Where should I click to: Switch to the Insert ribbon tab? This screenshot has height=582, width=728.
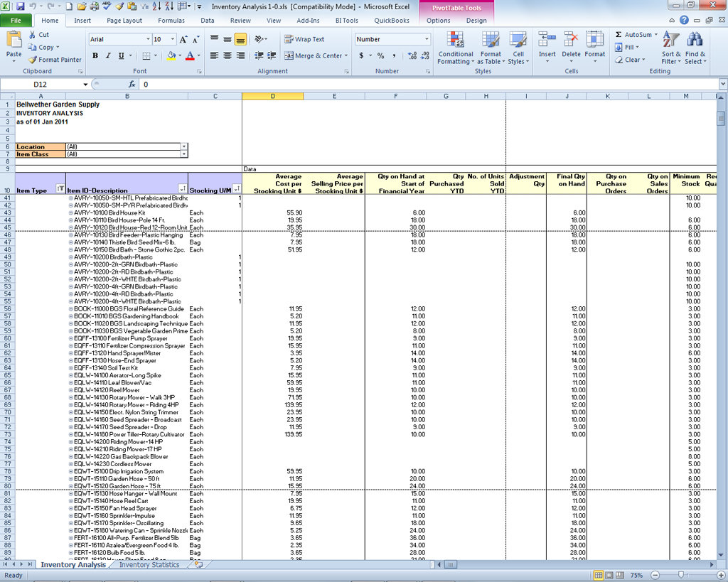point(82,21)
